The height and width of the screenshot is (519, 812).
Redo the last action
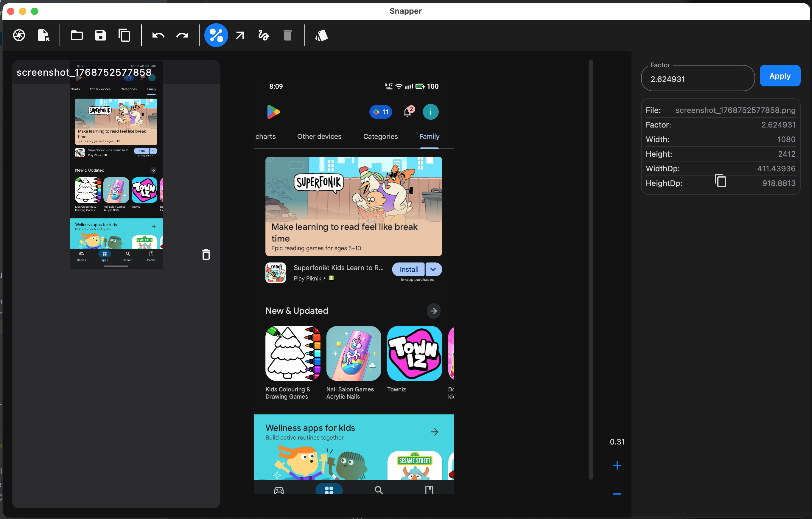click(x=182, y=35)
